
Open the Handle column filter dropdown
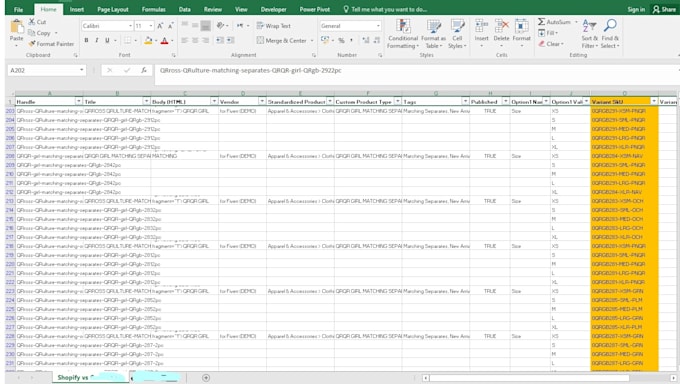pyautogui.click(x=78, y=101)
